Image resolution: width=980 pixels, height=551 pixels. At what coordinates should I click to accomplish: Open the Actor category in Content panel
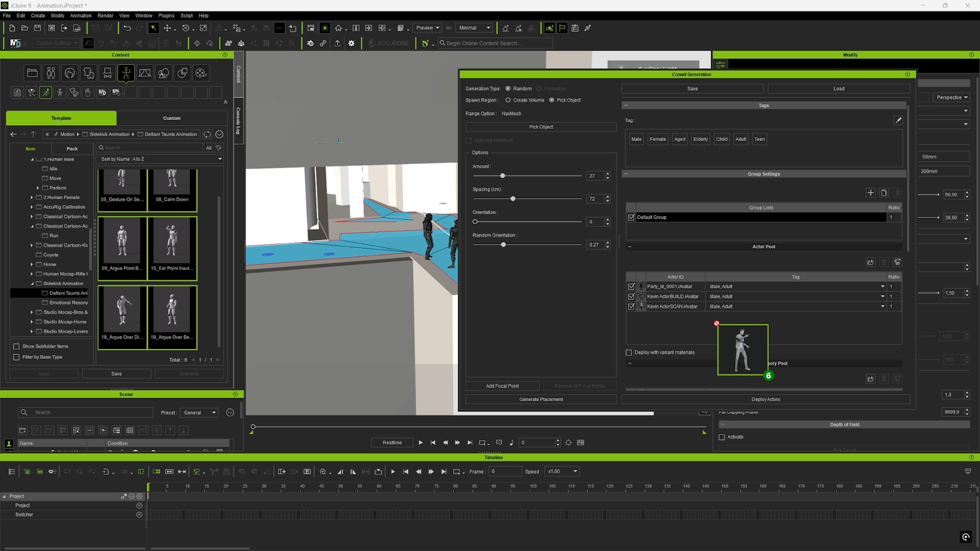coord(51,73)
